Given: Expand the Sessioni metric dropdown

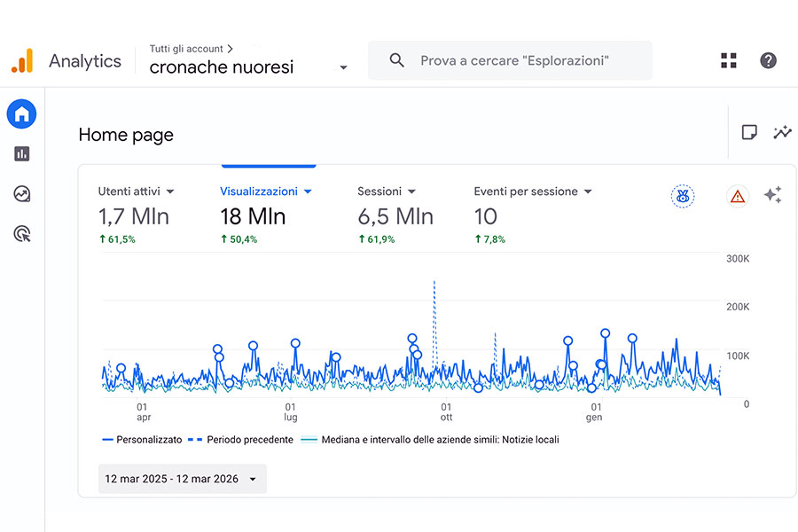Looking at the screenshot, I should (x=411, y=192).
